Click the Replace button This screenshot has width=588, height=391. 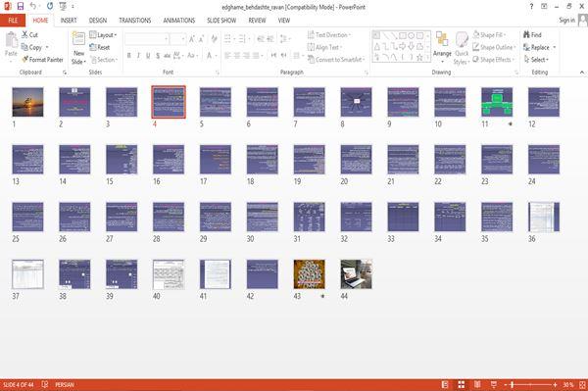tap(540, 47)
